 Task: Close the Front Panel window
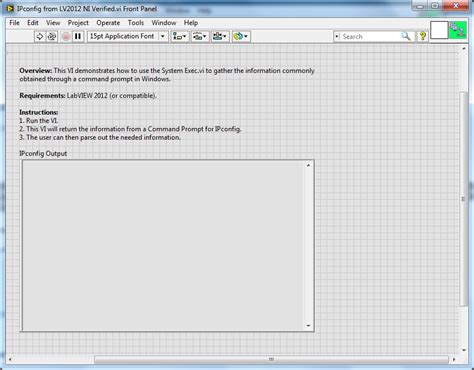coord(456,6)
